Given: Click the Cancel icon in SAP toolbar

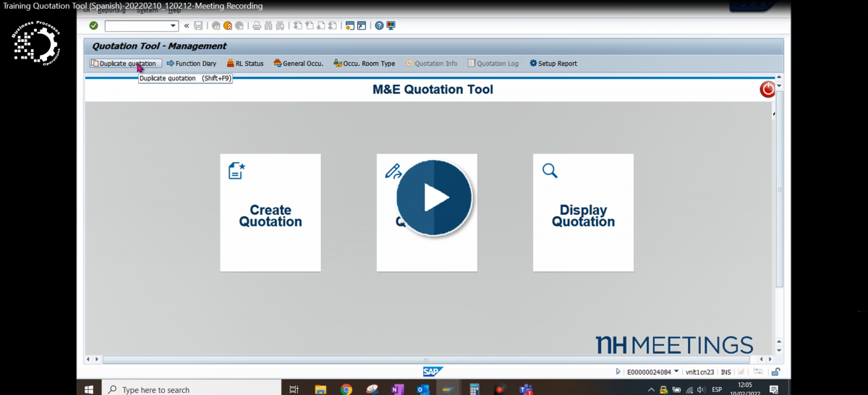Looking at the screenshot, I should tap(239, 26).
